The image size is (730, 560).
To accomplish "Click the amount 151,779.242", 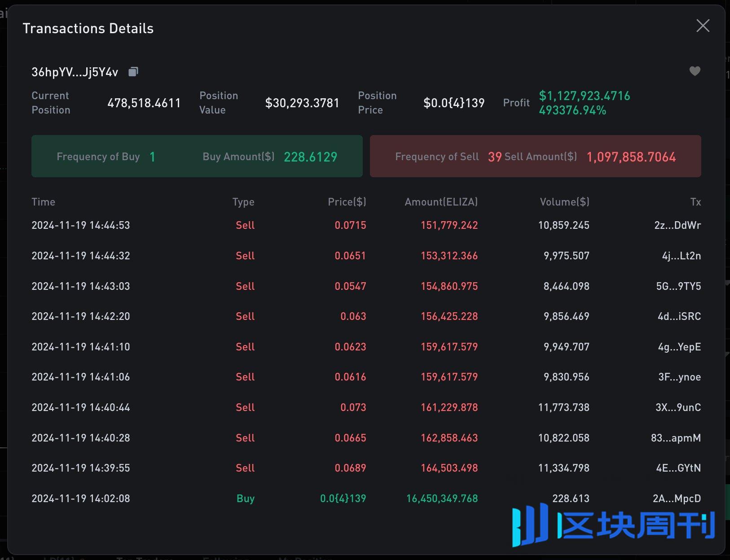I will (x=449, y=225).
